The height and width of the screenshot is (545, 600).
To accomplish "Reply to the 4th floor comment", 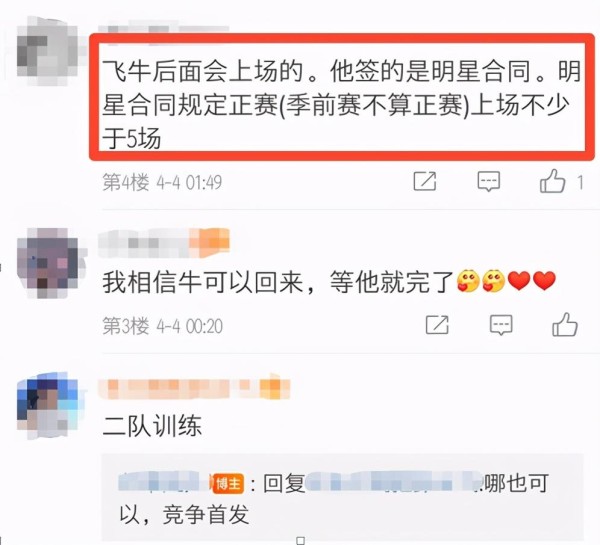I will [x=489, y=181].
